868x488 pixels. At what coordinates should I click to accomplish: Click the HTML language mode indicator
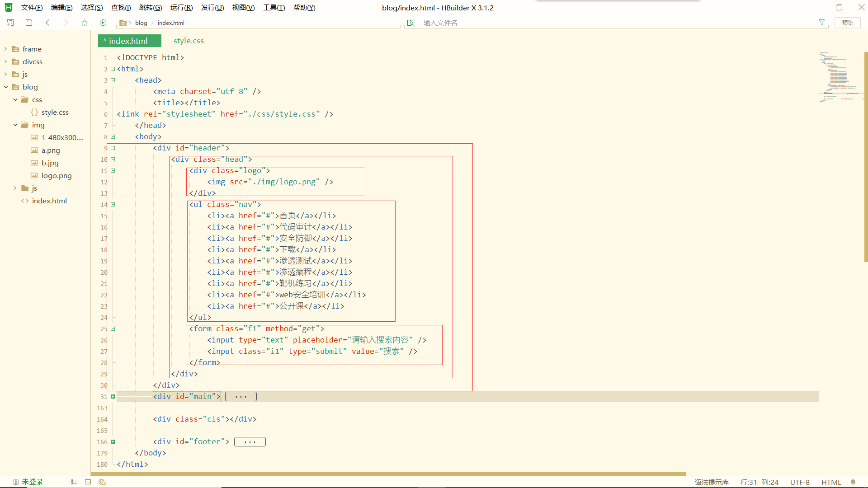pyautogui.click(x=831, y=482)
